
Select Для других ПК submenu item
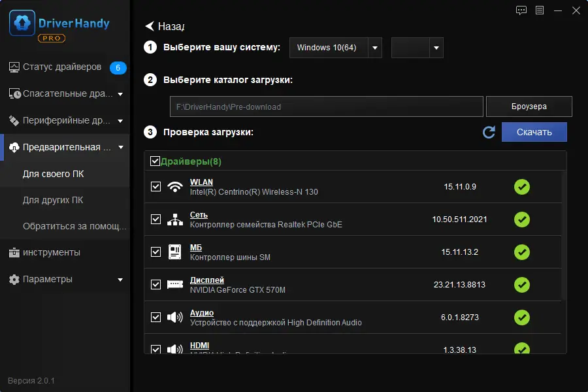53,200
